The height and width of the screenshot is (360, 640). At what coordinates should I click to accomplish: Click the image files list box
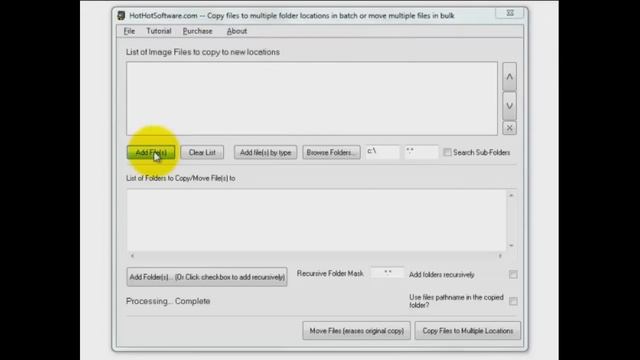coord(312,98)
